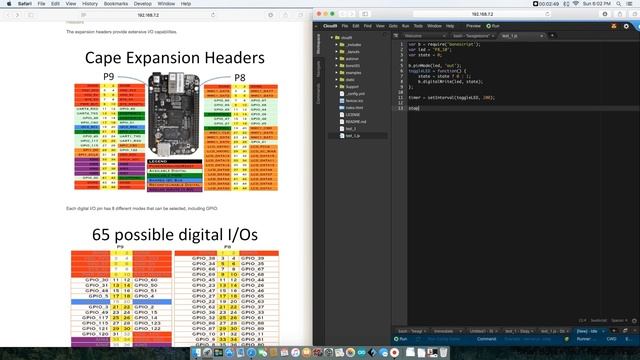Expand the bone101 folder in file tree
Viewport: 640px width, 360px height.
point(337,66)
